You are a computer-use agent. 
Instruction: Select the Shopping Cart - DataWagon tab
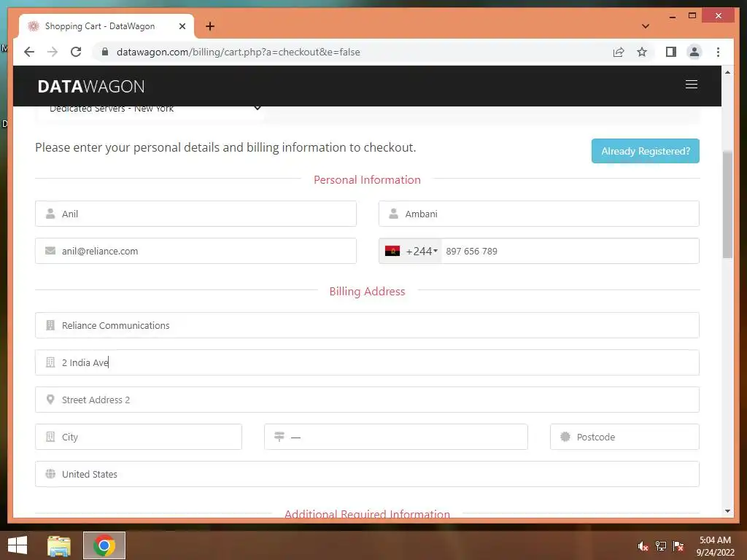107,26
